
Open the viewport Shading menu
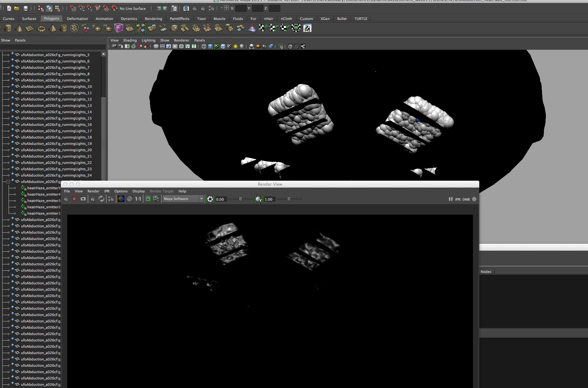pos(130,40)
